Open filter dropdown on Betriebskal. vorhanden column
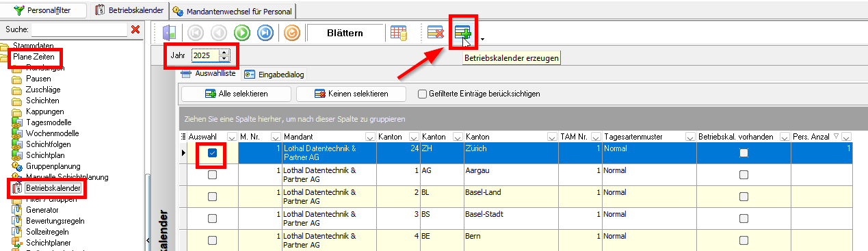The height and width of the screenshot is (251, 868). point(785,137)
